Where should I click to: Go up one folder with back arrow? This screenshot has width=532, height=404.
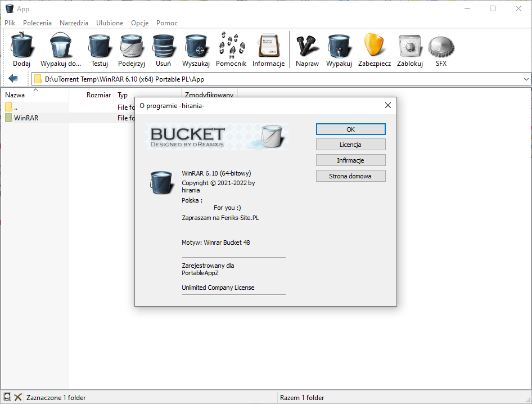(13, 78)
